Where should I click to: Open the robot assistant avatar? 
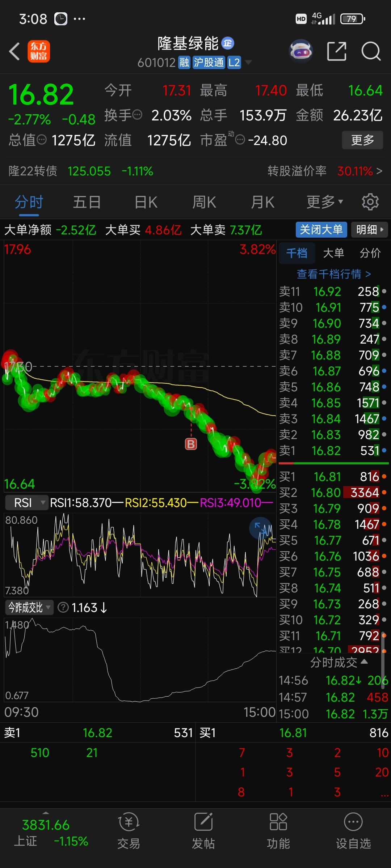pyautogui.click(x=301, y=51)
